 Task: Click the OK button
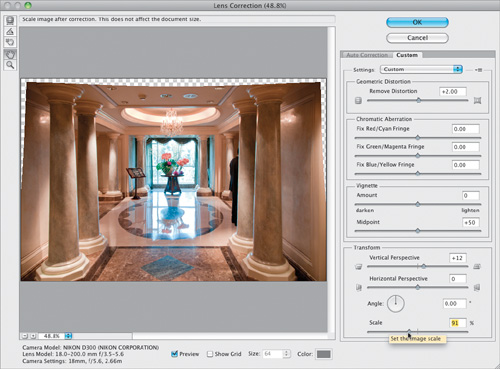coord(417,22)
